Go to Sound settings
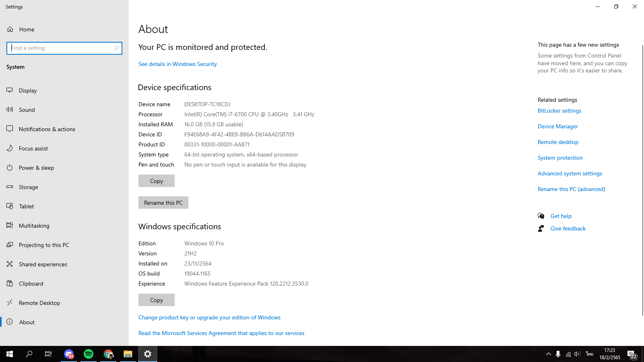Screen dimensions: 644x362 click(x=64, y=110)
